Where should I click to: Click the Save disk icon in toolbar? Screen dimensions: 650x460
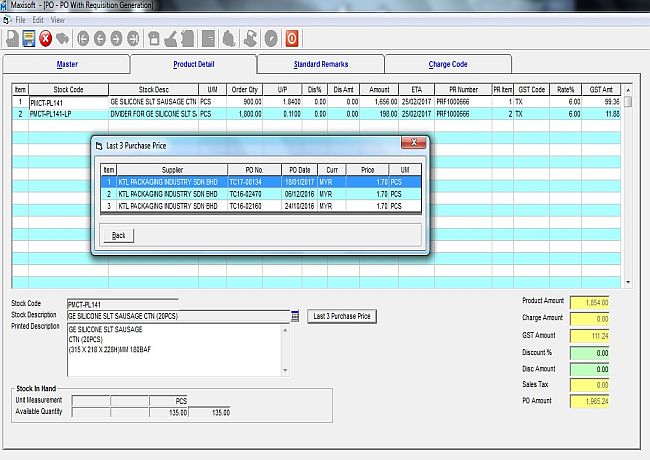coord(29,39)
